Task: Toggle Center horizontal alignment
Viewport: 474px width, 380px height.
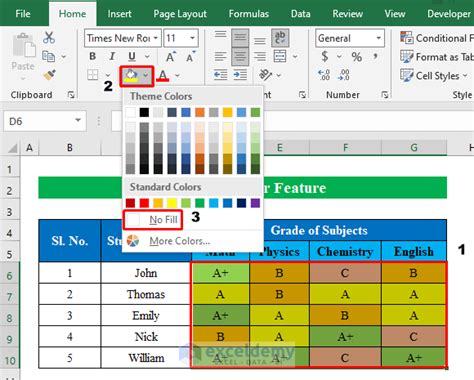Action: 240,56
